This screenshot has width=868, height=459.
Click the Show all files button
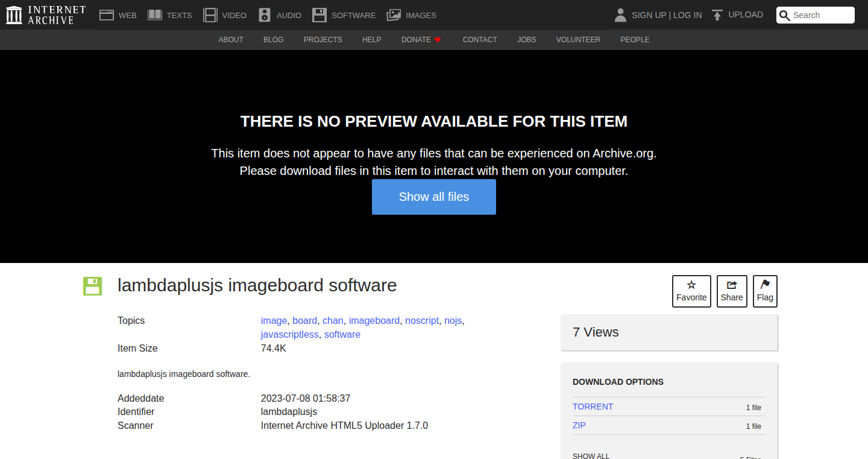(434, 197)
